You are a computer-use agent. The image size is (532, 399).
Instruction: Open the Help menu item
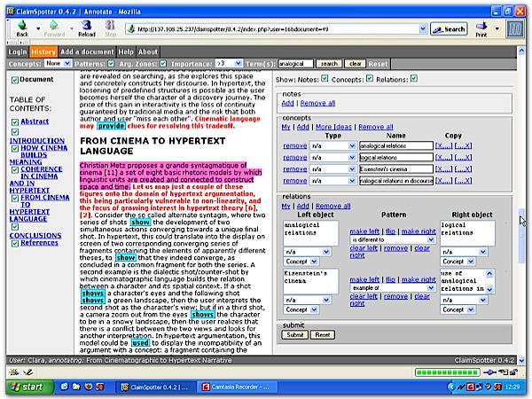126,52
